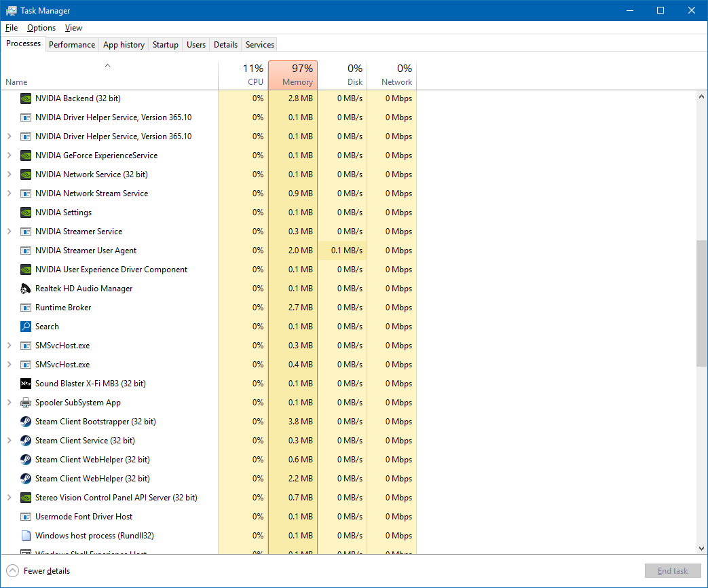
Task: Click the NVIDIA Backend (32 bit) process icon
Action: pyautogui.click(x=26, y=98)
